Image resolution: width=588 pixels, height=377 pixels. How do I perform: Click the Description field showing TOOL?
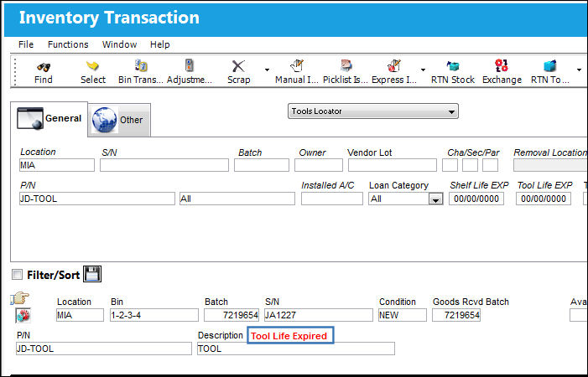pyautogui.click(x=296, y=349)
